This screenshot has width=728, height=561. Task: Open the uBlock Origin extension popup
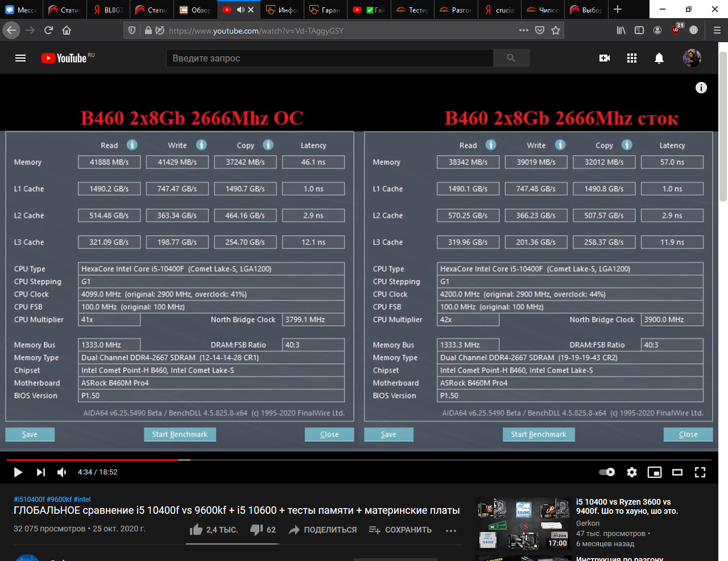(677, 29)
